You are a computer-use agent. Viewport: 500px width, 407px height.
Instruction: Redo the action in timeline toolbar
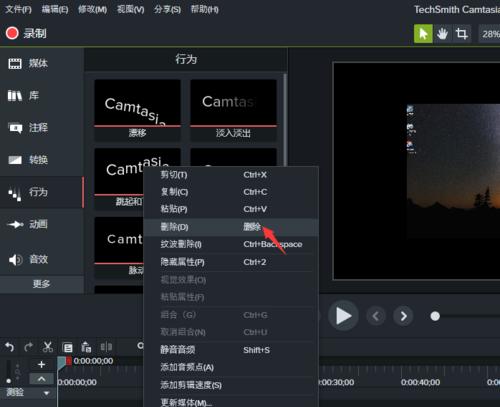pyautogui.click(x=29, y=347)
